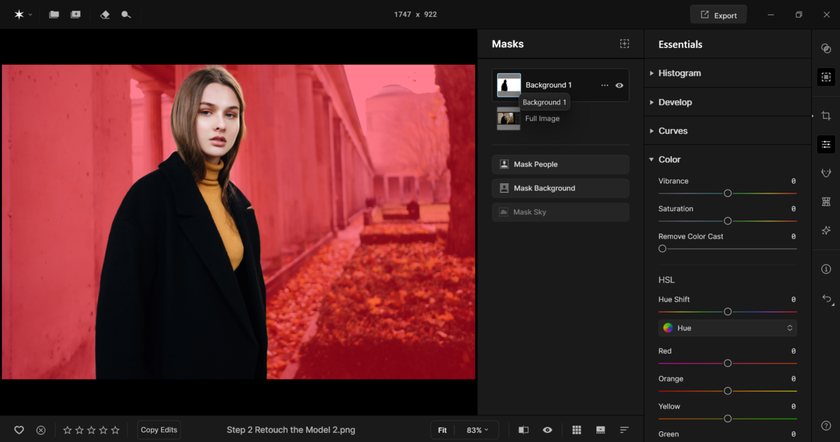Click the undo history arrow icon
Screen dimensions: 840x442
point(827,299)
